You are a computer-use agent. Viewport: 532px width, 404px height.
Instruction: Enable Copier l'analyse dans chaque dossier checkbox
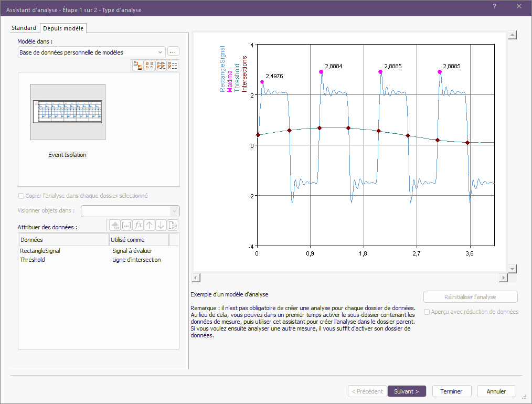tap(22, 196)
